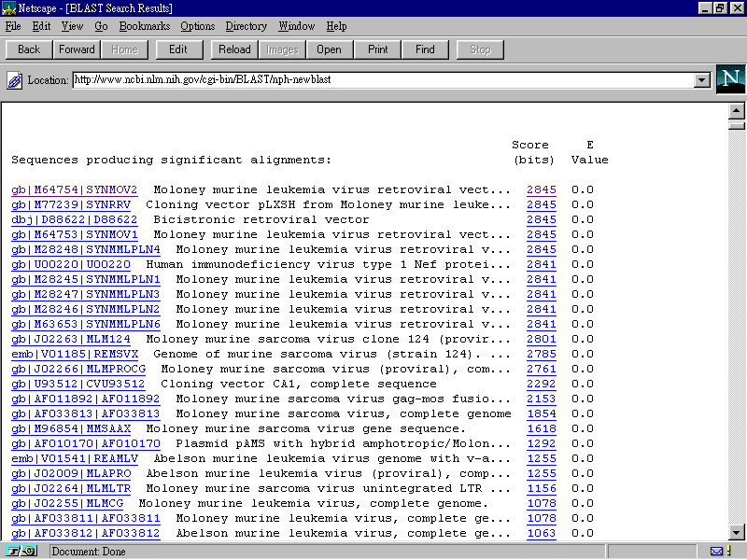The image size is (747, 560).
Task: Open the gb|M64754|SYNMOV2 sequence link
Action: (74, 189)
